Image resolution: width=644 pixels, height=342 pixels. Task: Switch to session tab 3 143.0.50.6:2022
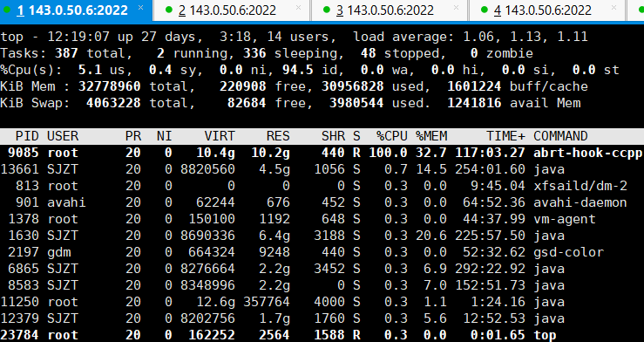click(390, 10)
